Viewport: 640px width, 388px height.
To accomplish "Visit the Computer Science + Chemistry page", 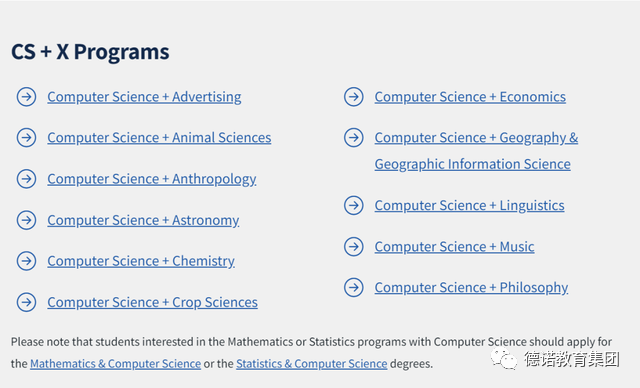I will tap(141, 261).
